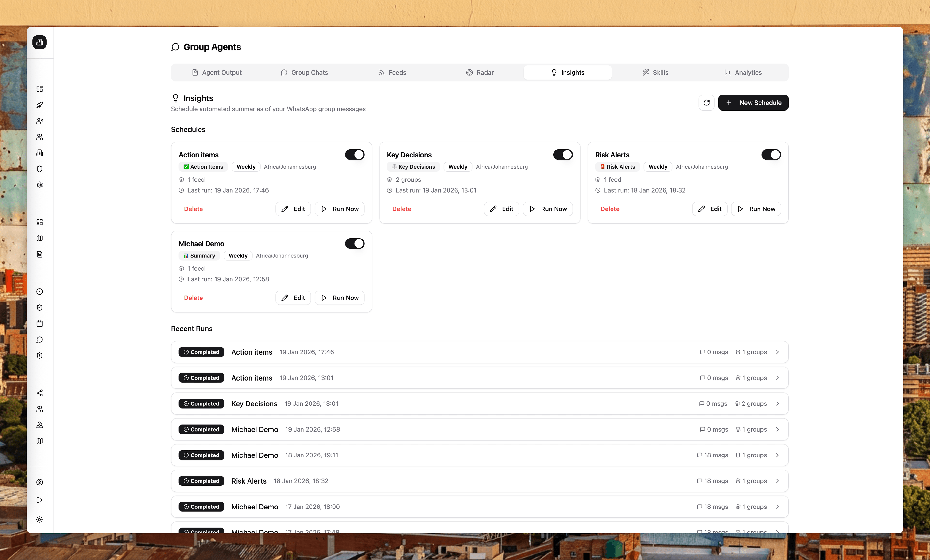Click the user profile circle icon in sidebar
The width and height of the screenshot is (930, 560).
pos(40,482)
